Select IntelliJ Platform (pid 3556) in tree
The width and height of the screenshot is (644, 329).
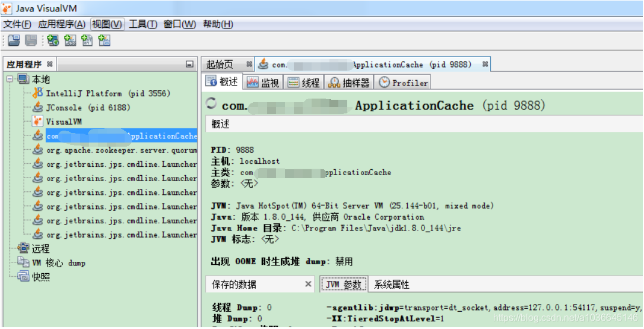click(x=108, y=94)
